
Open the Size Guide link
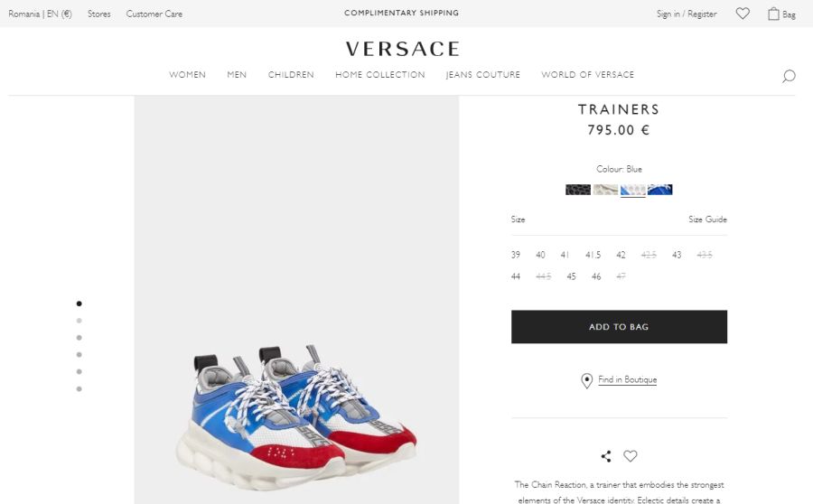click(707, 219)
